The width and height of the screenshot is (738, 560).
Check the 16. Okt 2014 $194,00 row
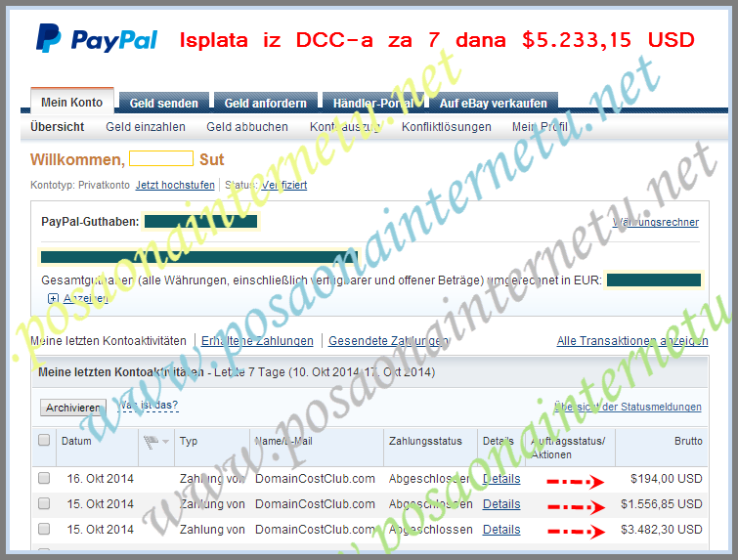coord(44,478)
